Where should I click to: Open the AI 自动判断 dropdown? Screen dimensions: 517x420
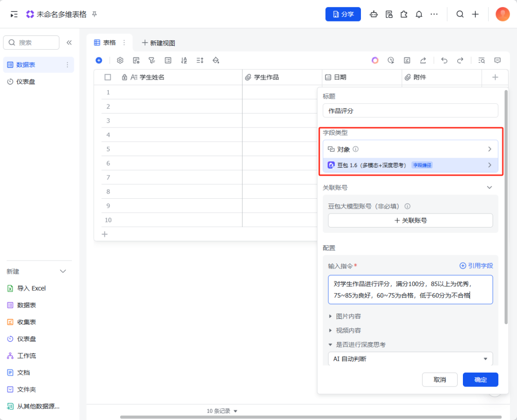410,359
